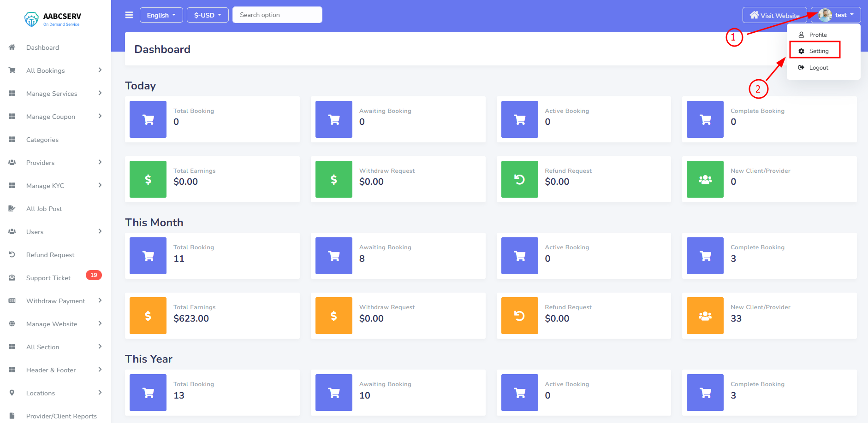868x423 pixels.
Task: Click the Search option input field
Action: (277, 15)
